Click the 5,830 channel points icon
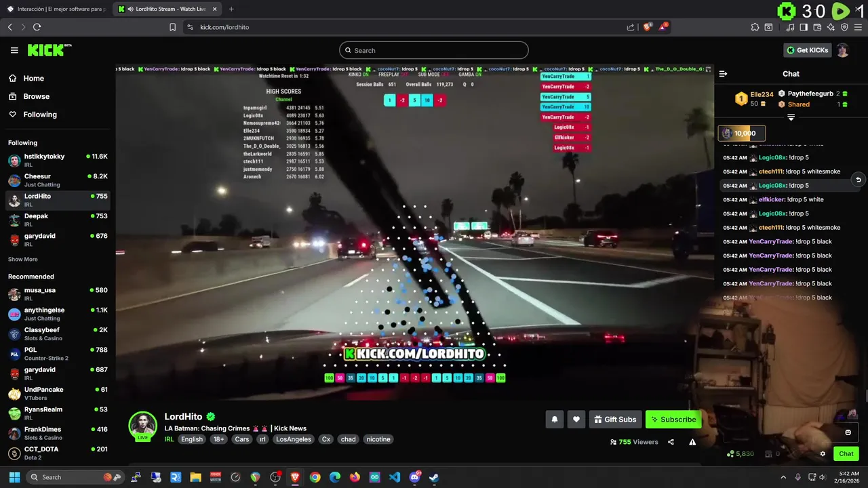The image size is (868, 488). [x=741, y=454]
